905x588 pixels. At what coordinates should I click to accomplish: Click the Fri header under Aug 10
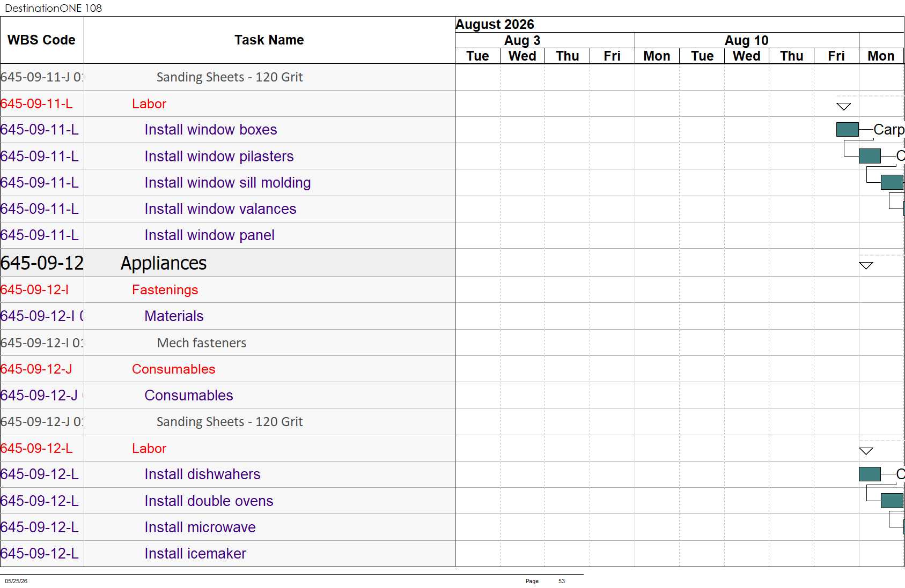tap(836, 56)
